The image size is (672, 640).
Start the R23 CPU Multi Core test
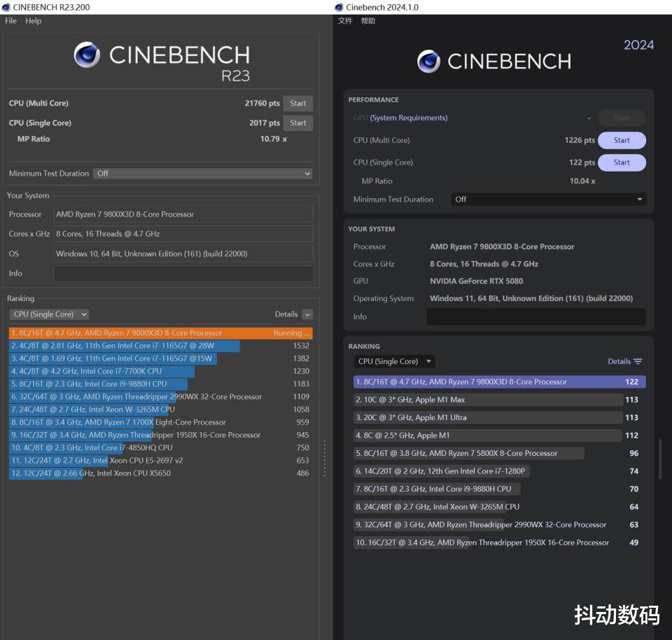(298, 104)
